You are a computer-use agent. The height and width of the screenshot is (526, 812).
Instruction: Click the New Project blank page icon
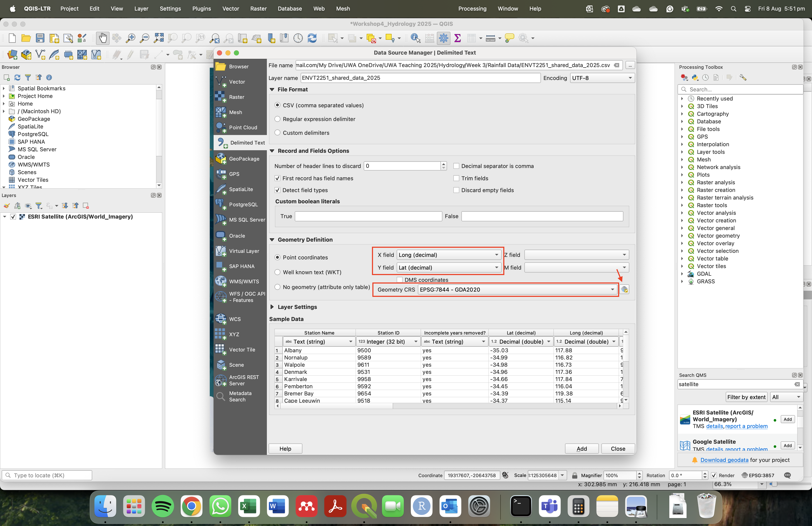[x=12, y=38]
